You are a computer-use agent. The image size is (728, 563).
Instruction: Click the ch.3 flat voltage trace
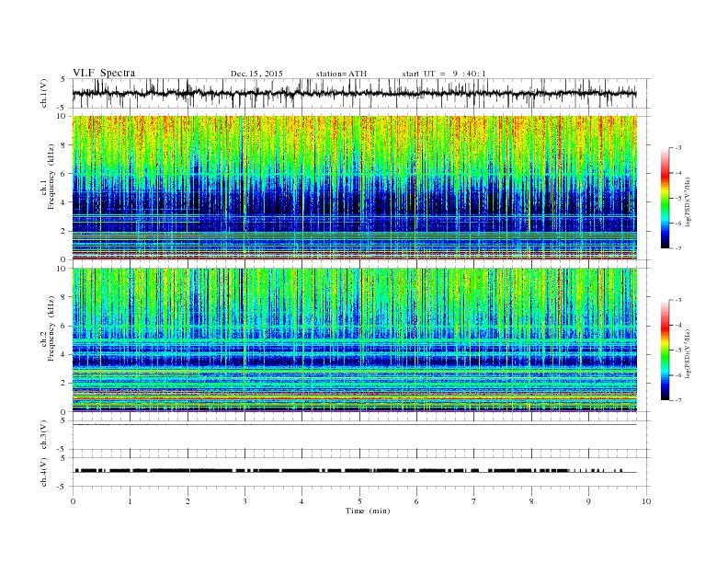[x=355, y=425]
